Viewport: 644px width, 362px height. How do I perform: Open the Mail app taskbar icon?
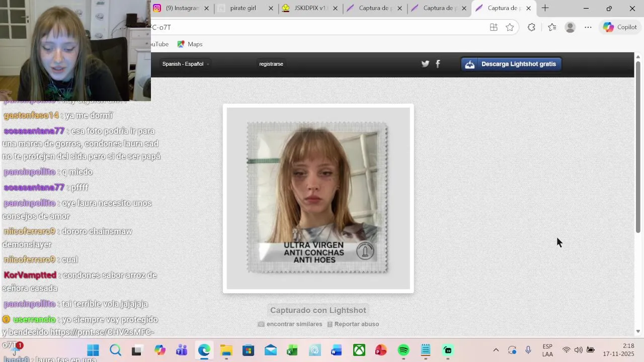tap(270, 350)
